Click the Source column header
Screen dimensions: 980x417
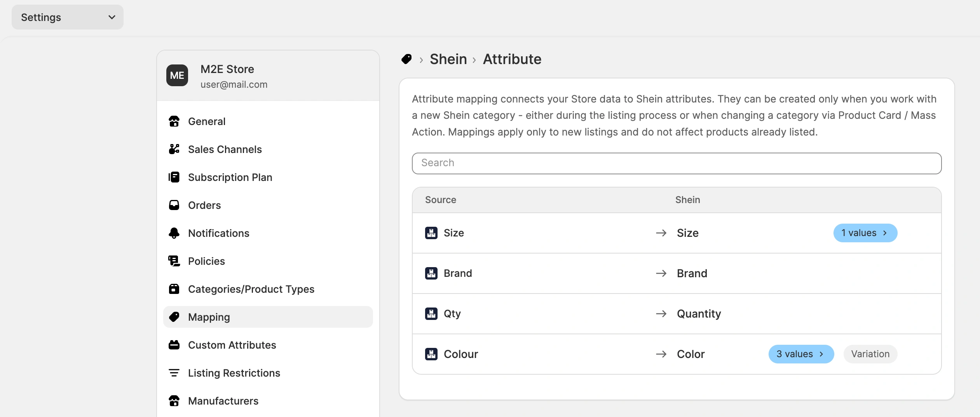click(x=440, y=200)
